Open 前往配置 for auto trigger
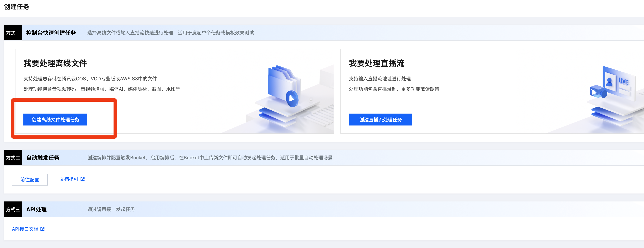 click(30, 179)
